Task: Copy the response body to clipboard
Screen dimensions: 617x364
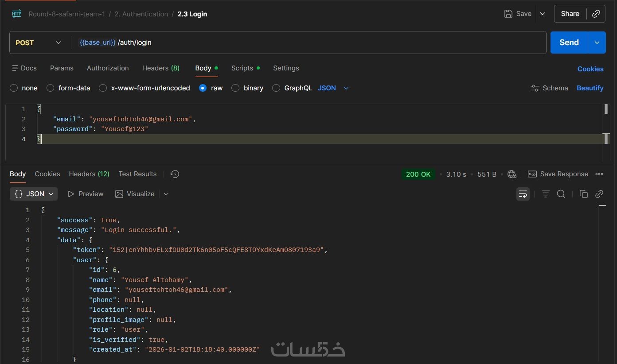Action: pyautogui.click(x=584, y=194)
